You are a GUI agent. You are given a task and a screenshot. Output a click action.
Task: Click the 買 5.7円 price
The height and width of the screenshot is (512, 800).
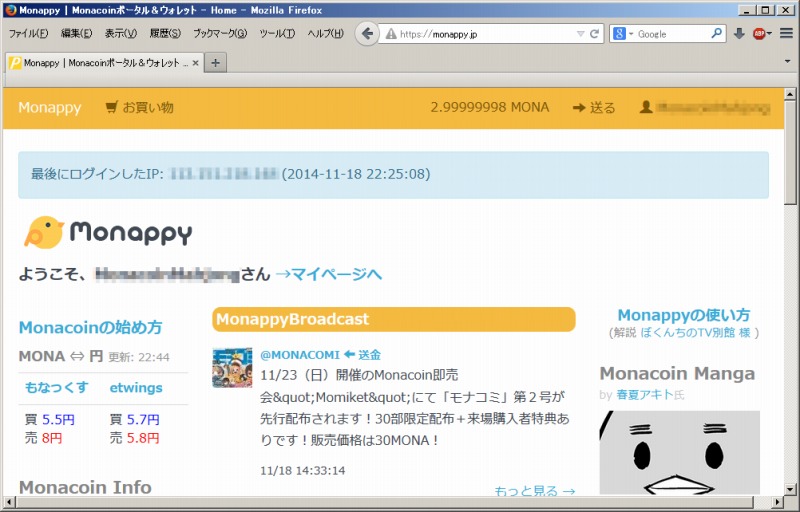pyautogui.click(x=135, y=420)
